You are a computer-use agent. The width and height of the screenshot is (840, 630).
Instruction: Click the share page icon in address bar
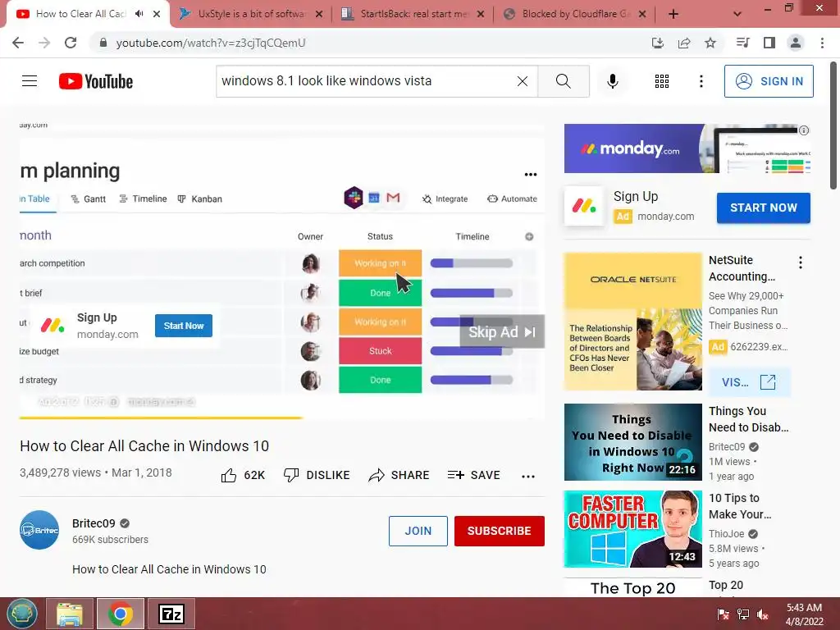[684, 43]
